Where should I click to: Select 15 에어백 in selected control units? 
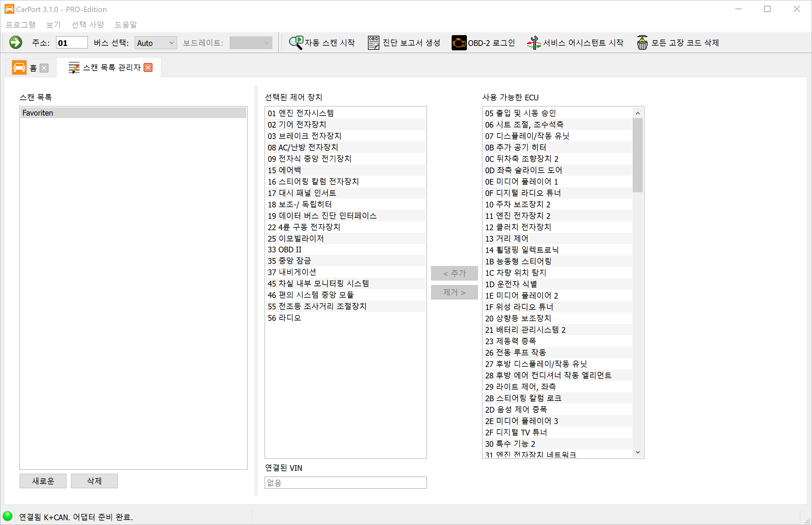pos(285,170)
